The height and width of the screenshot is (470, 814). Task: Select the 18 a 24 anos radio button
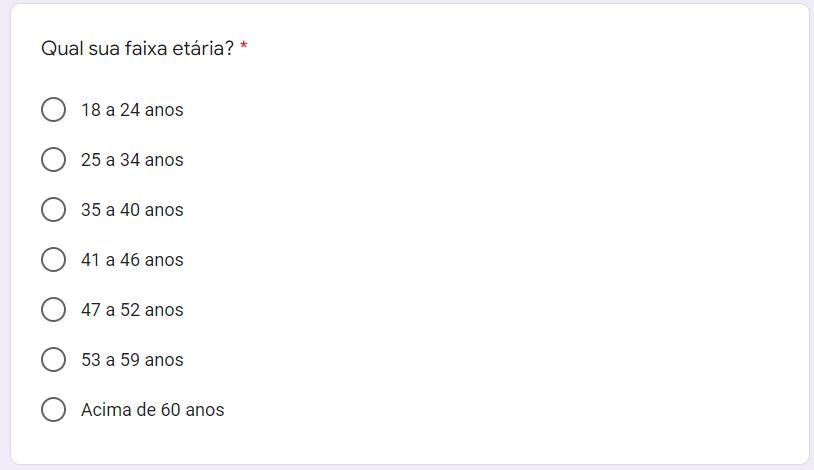54,110
